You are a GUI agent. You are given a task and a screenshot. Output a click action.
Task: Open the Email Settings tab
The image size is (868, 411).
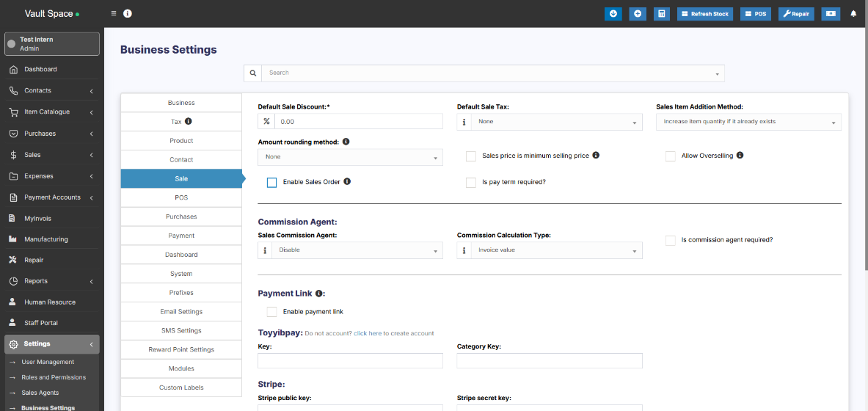click(181, 312)
